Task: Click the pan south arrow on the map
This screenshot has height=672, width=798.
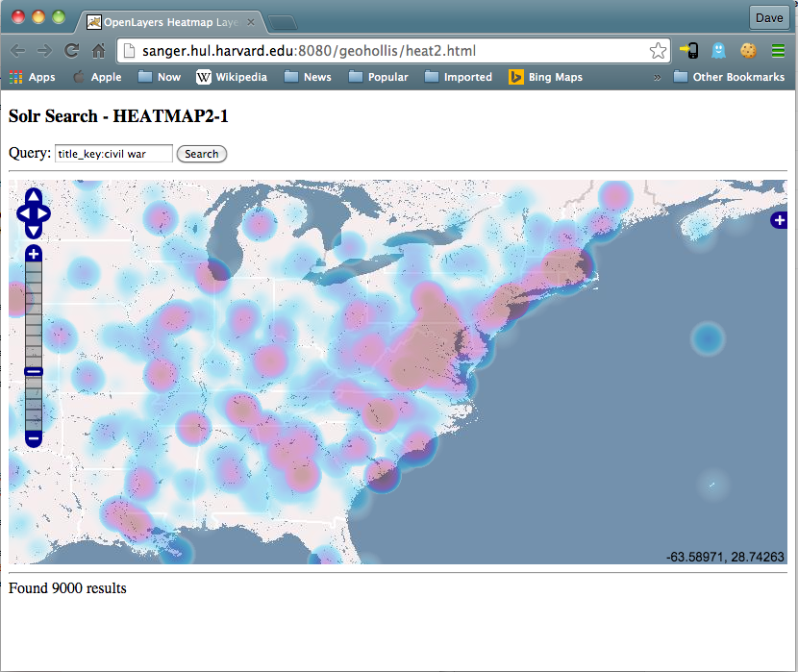Action: [34, 229]
